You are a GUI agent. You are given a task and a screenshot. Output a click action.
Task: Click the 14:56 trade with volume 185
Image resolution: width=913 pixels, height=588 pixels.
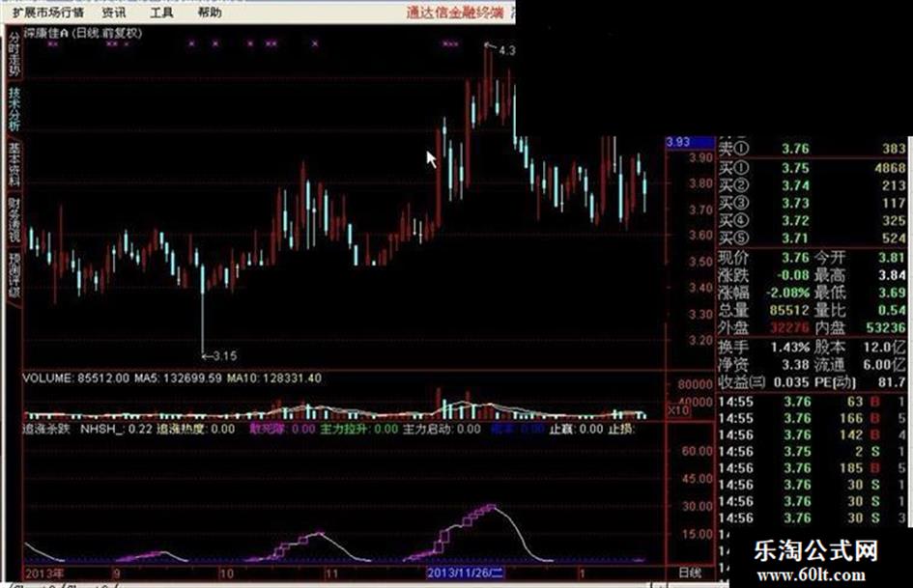[812, 468]
